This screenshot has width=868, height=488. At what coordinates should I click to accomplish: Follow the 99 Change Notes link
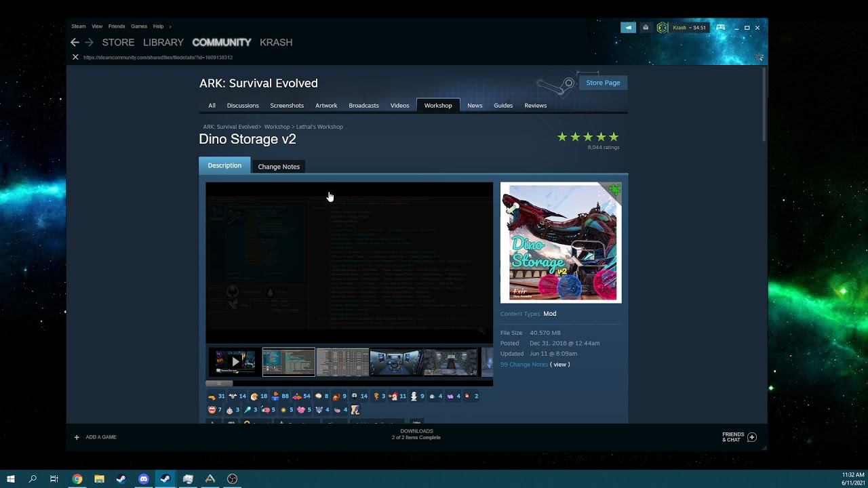pyautogui.click(x=524, y=365)
